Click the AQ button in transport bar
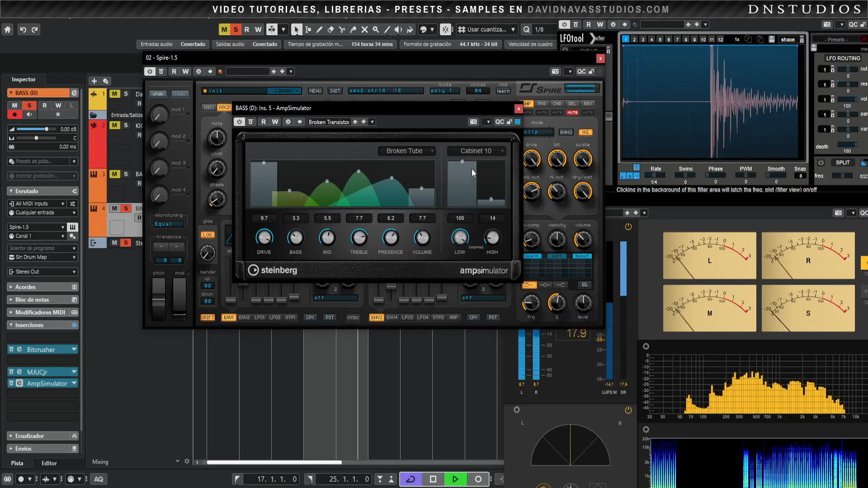 99,479
